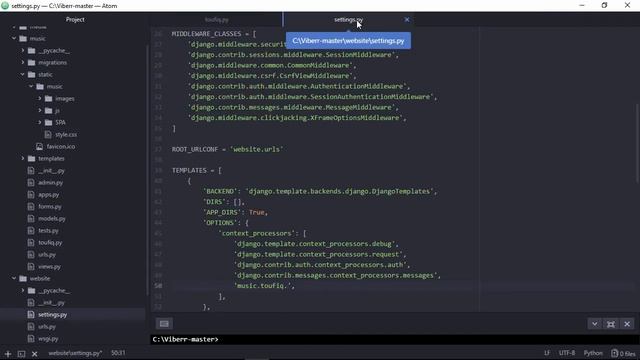Open style.css file in tree
Viewport: 640px width, 360px height.
tap(66, 134)
